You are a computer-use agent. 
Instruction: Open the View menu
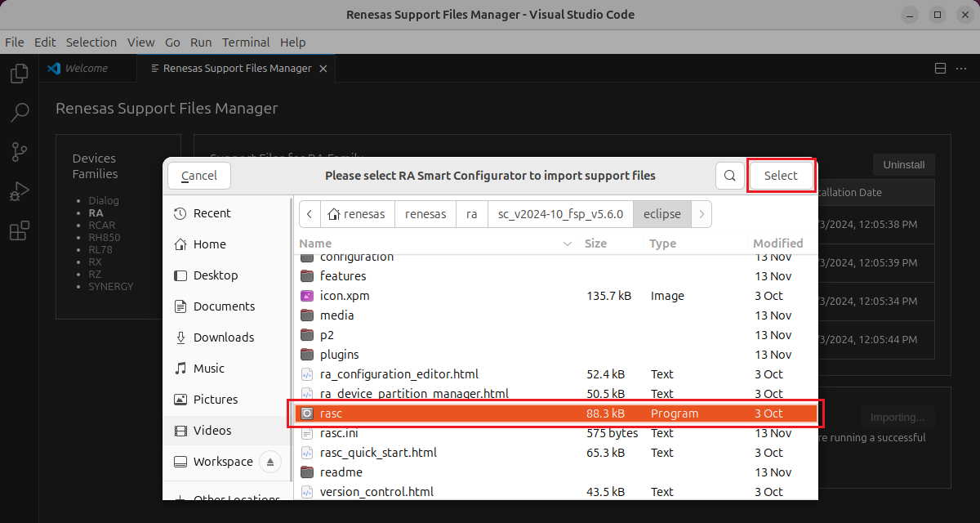pos(141,42)
